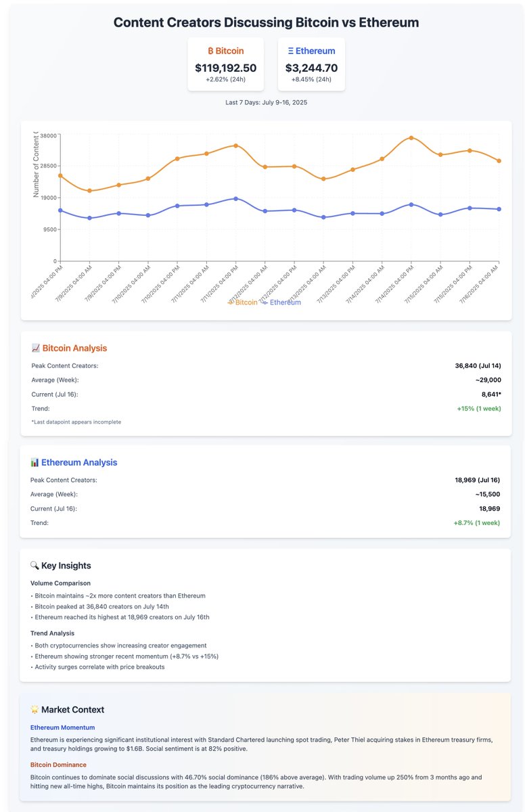Select last Bitcoin point at 7/16 04:00 AM
Screen dimensions: 525x812
[x=499, y=160]
